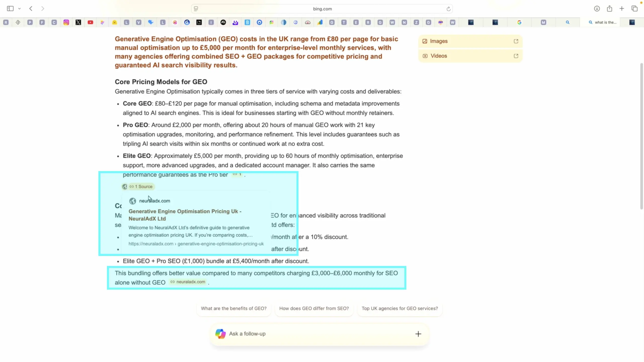Click the "1 Source" citation chip
The image size is (644, 362).
(141, 187)
